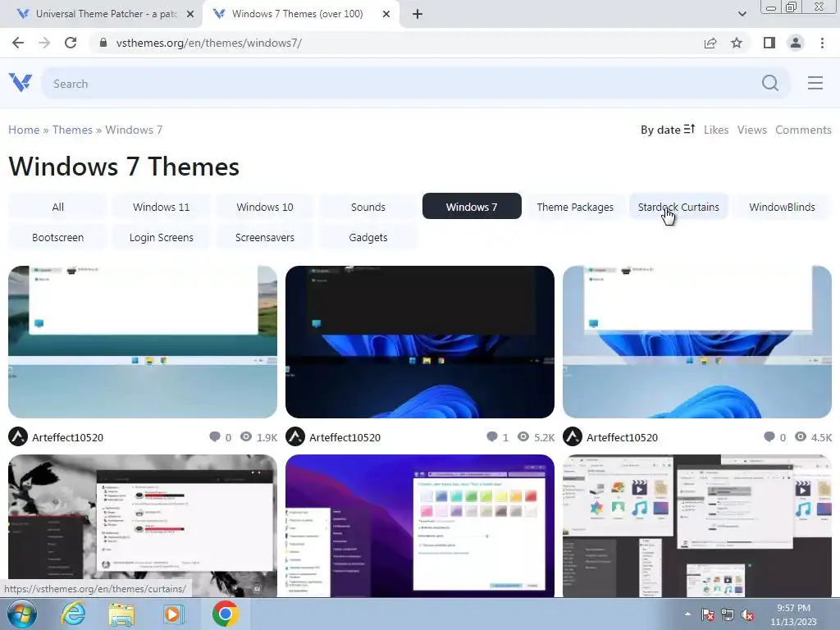Image resolution: width=840 pixels, height=630 pixels.
Task: Open the purple Monterey theme thumbnail
Action: pos(419,526)
